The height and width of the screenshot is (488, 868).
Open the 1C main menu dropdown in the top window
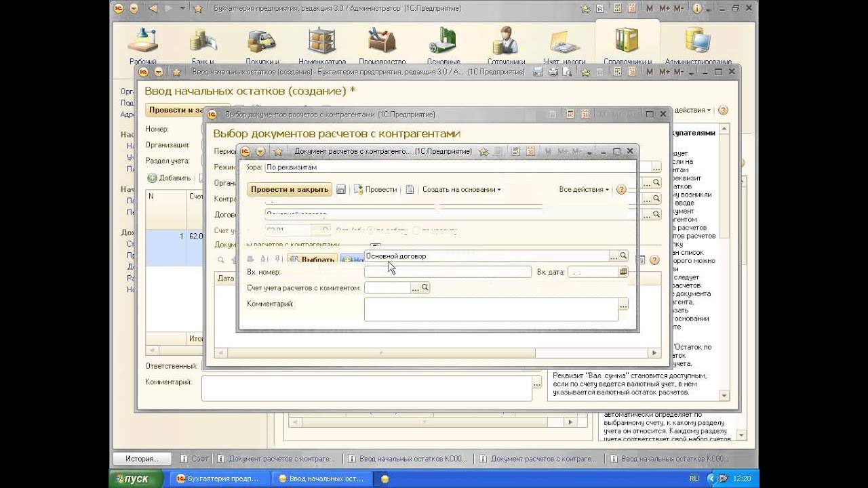[134, 9]
